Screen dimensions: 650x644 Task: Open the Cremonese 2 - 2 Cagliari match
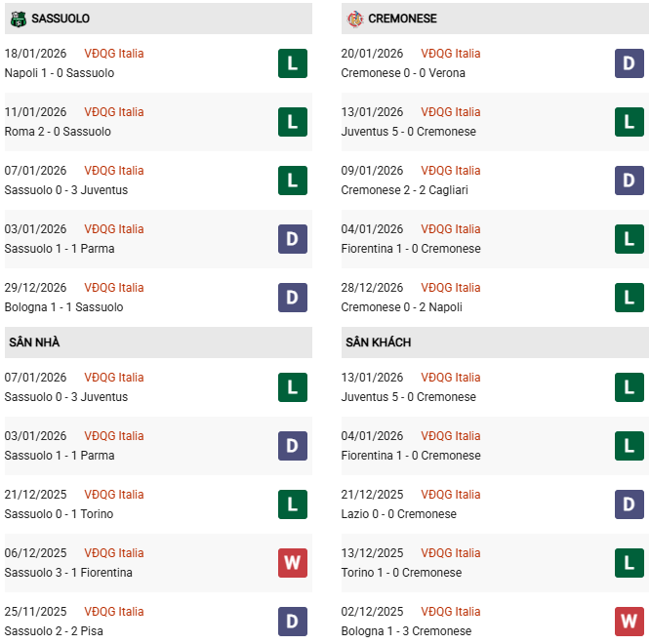[x=404, y=190]
